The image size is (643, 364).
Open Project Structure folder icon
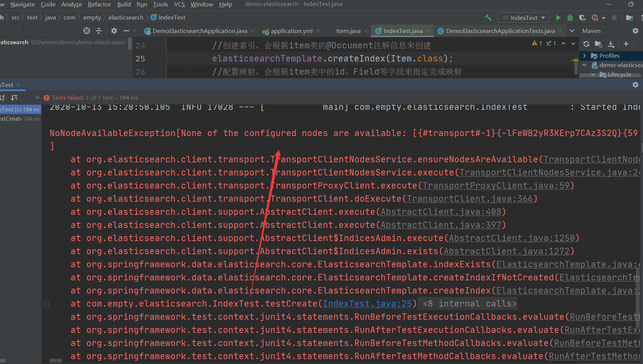click(x=629, y=18)
